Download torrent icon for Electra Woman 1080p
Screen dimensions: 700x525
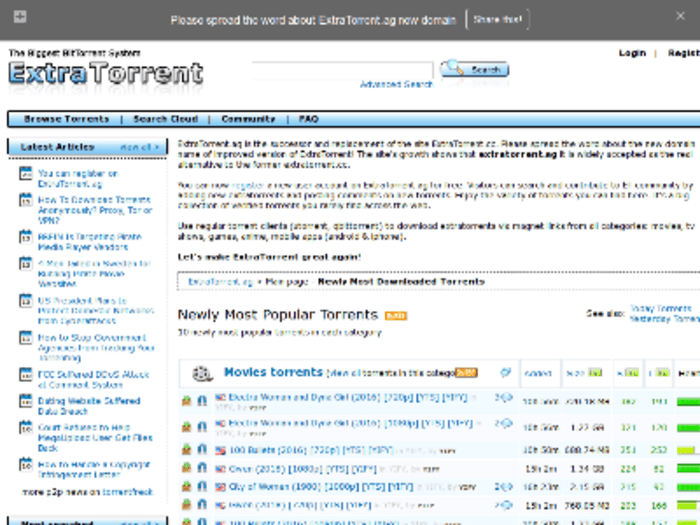[x=187, y=427]
